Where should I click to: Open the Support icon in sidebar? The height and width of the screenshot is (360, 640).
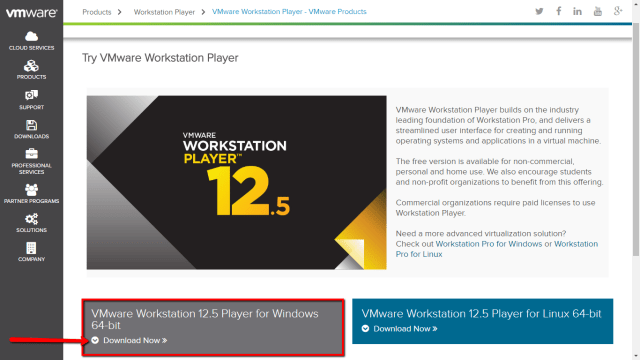pos(31,96)
